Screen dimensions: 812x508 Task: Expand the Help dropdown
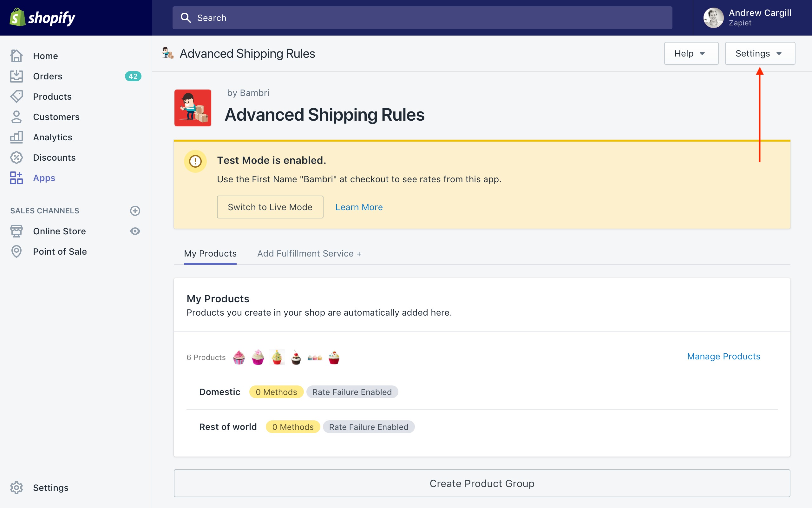(x=691, y=53)
